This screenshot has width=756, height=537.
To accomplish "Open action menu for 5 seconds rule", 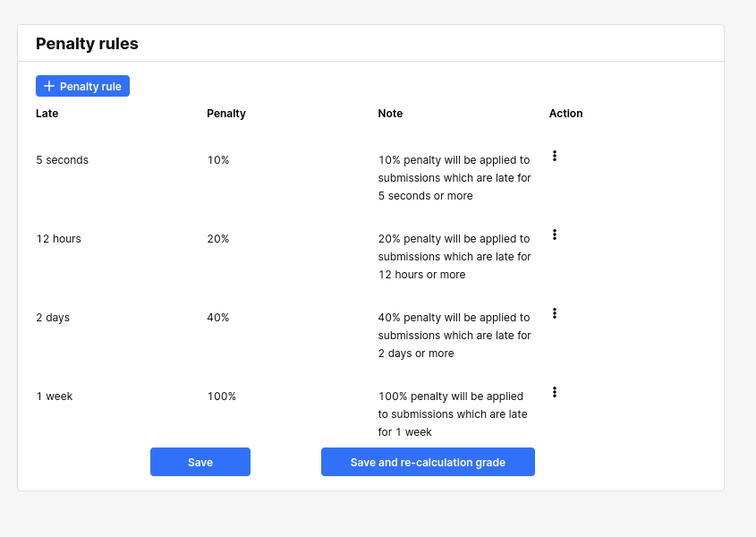I will point(555,156).
